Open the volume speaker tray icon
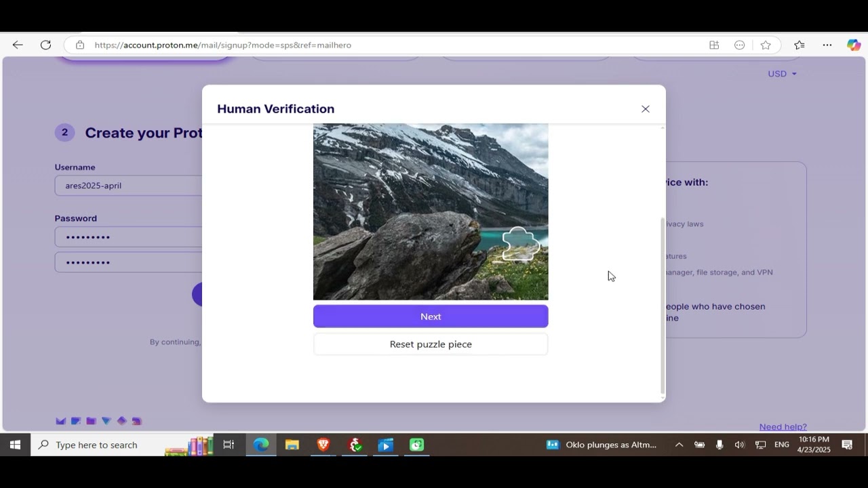Screen dimensions: 868x488 pyautogui.click(x=740, y=445)
